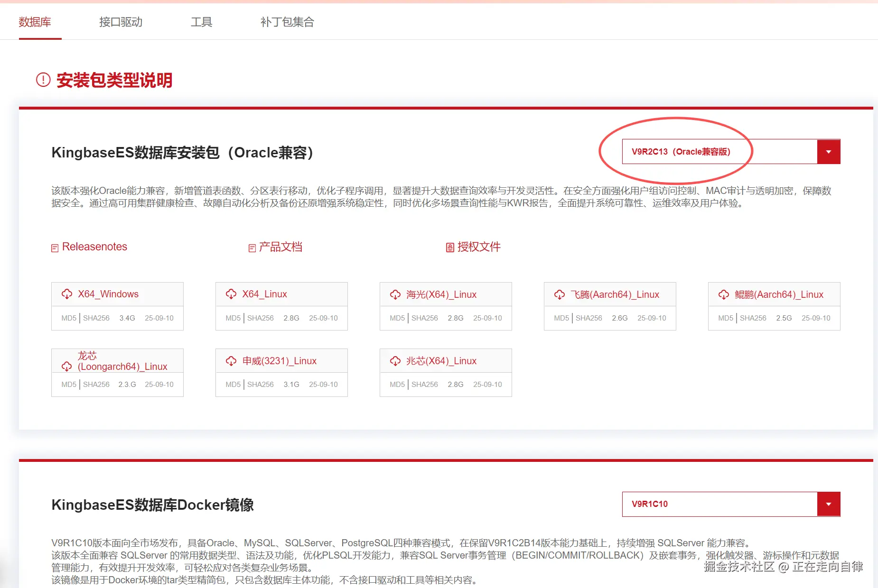Click SHA256 for 海光(X64)_Linux
Screen dimensions: 878x588
(x=425, y=318)
